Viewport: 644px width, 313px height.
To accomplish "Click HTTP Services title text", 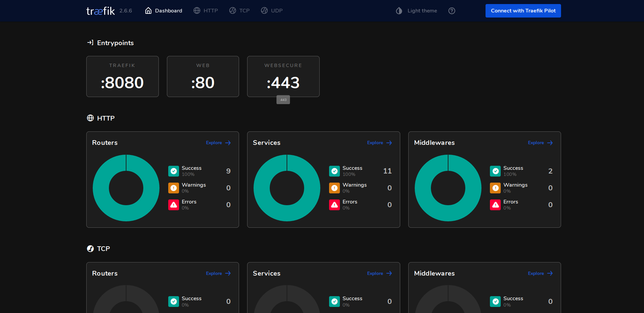I will pos(267,143).
